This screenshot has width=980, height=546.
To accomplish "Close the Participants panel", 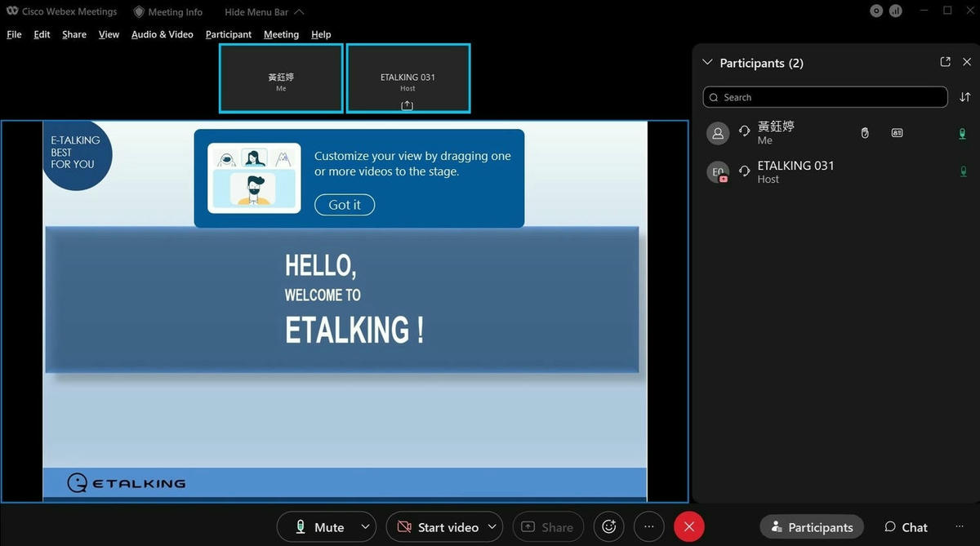I will [x=967, y=62].
